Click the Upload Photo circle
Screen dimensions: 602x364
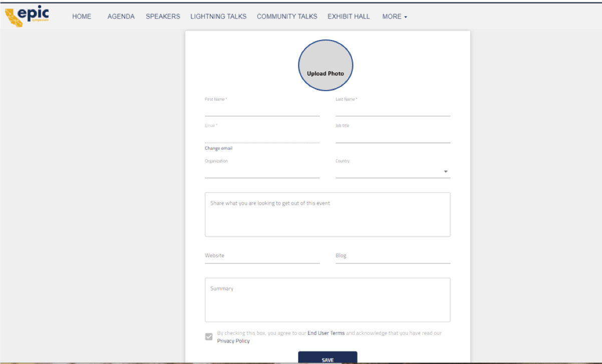click(x=326, y=65)
